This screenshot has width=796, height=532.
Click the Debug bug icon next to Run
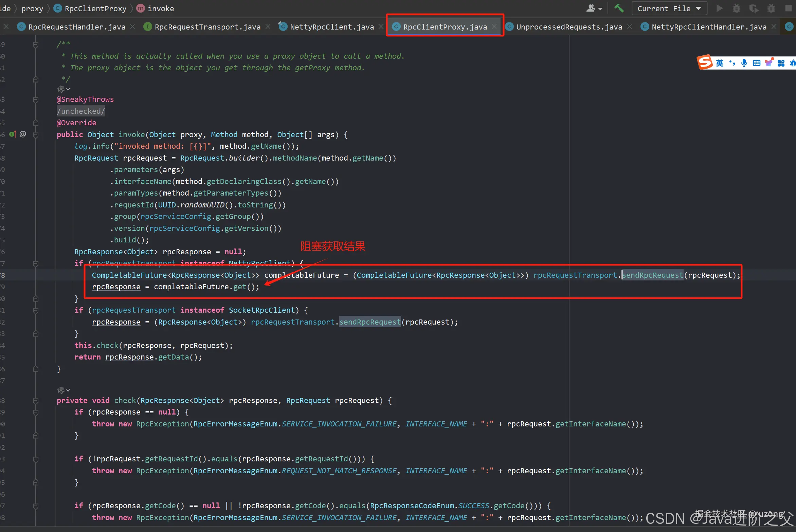point(736,8)
